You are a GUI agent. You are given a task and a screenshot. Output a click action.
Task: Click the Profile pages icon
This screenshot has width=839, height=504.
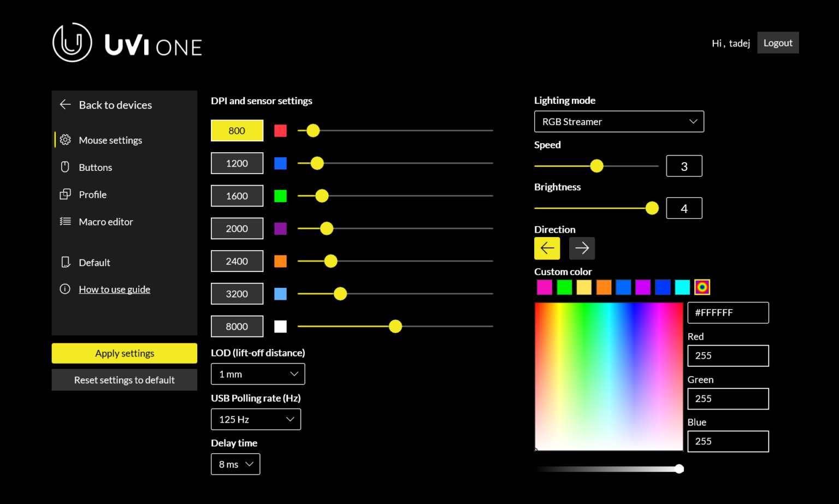click(65, 194)
